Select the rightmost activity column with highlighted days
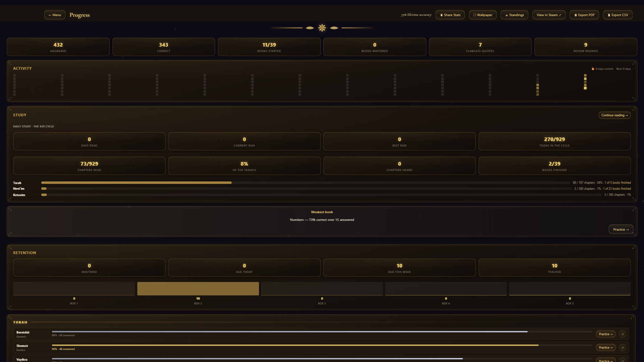This screenshot has height=362, width=644. click(x=585, y=82)
